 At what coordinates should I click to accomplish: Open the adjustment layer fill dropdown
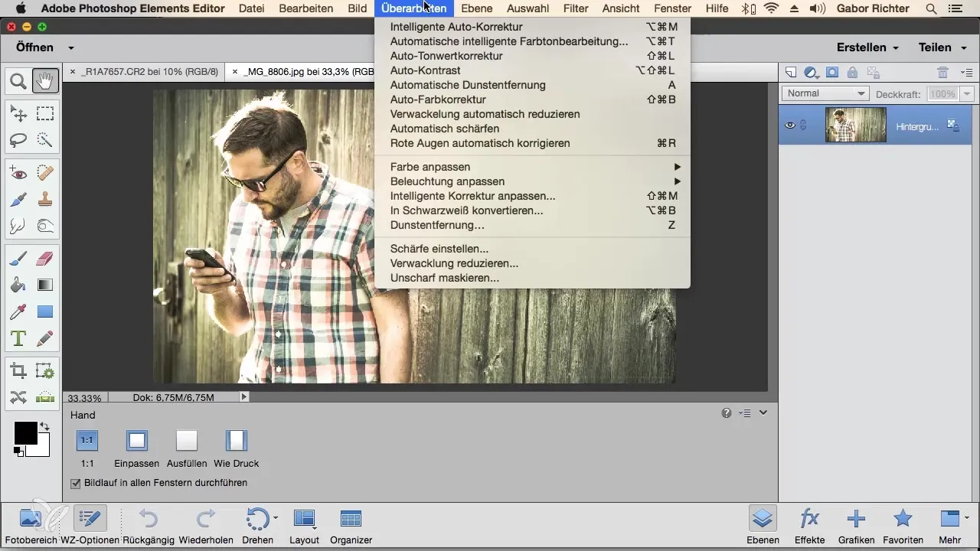pyautogui.click(x=812, y=73)
